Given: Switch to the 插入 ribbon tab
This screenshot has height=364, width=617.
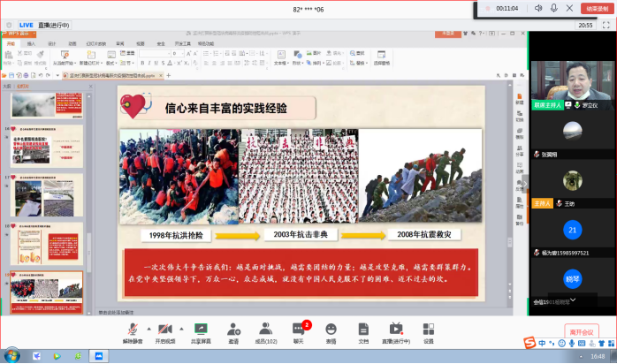Looking at the screenshot, I should point(31,42).
